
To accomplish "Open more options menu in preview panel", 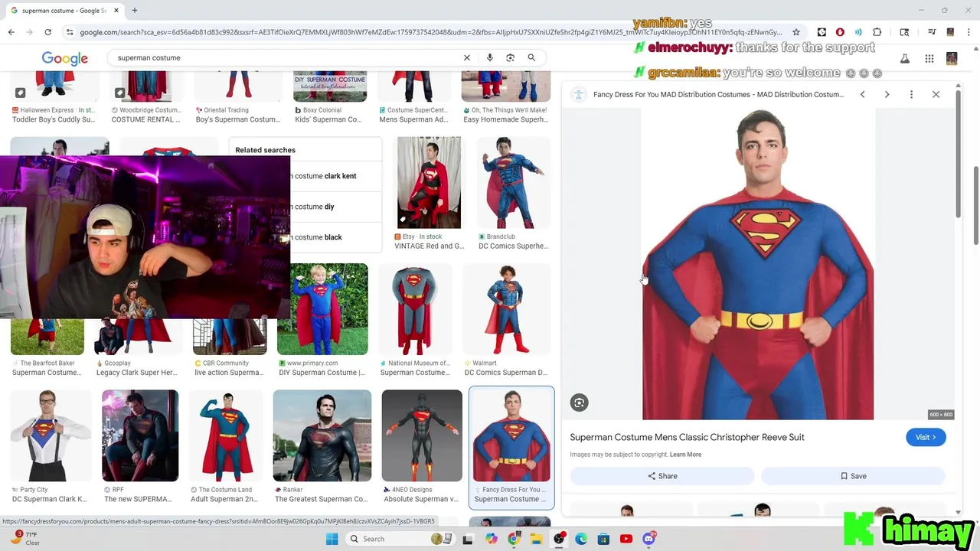I will point(911,94).
